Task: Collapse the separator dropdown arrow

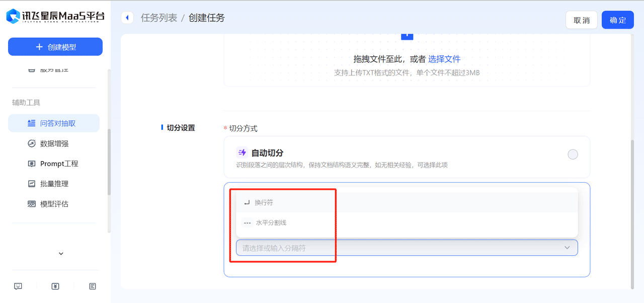Action: click(x=567, y=248)
